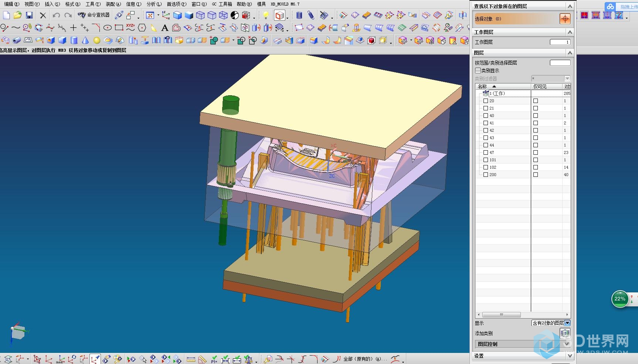Open the fit view dropdown arrow
The width and height of the screenshot is (638, 364).
coord(158,16)
